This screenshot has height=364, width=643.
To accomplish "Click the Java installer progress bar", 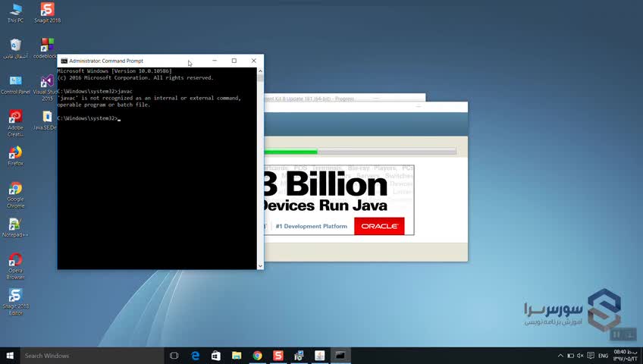I will coord(360,152).
